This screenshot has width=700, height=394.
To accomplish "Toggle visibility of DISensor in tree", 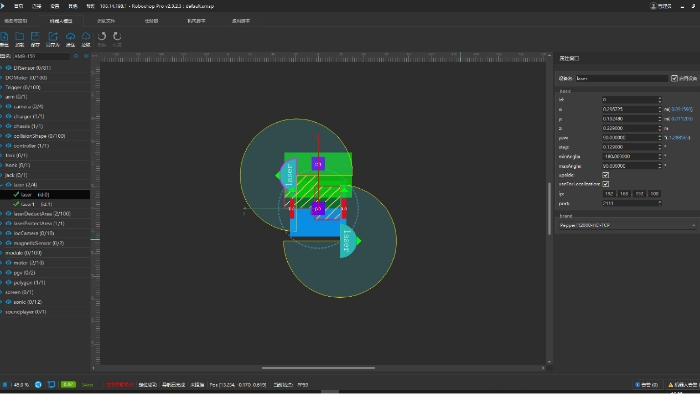I will point(8,68).
